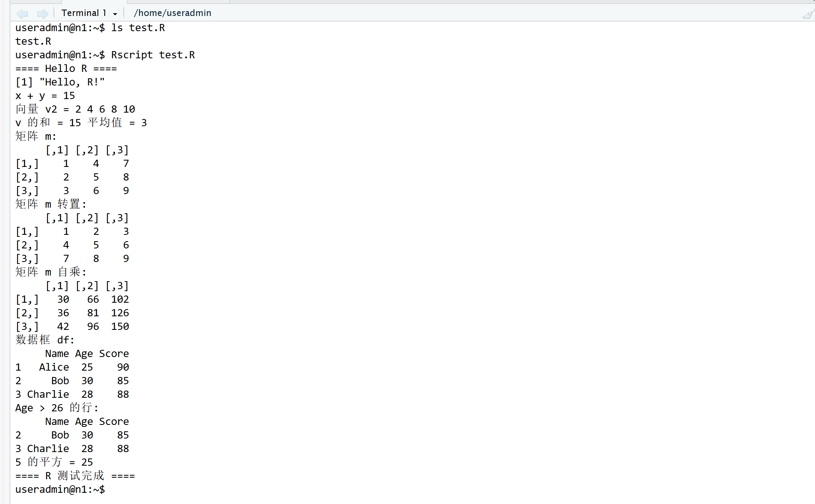
Task: Click the '[1] "Hello, R!"' output line
Action: pyautogui.click(x=60, y=82)
